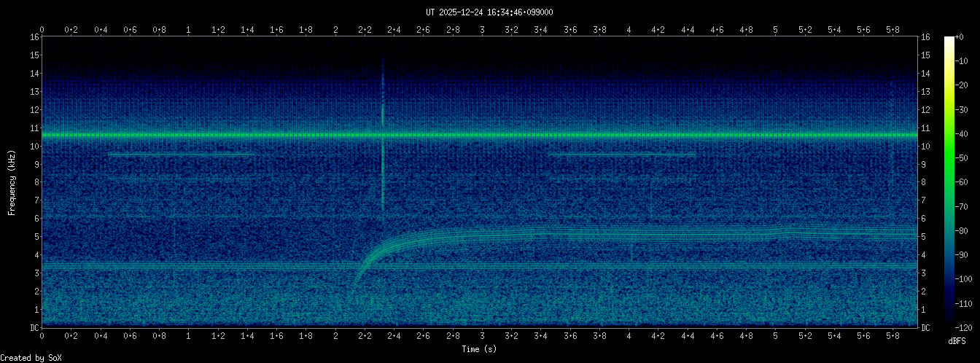Click the "5" tick on the top time axis

coord(776,30)
